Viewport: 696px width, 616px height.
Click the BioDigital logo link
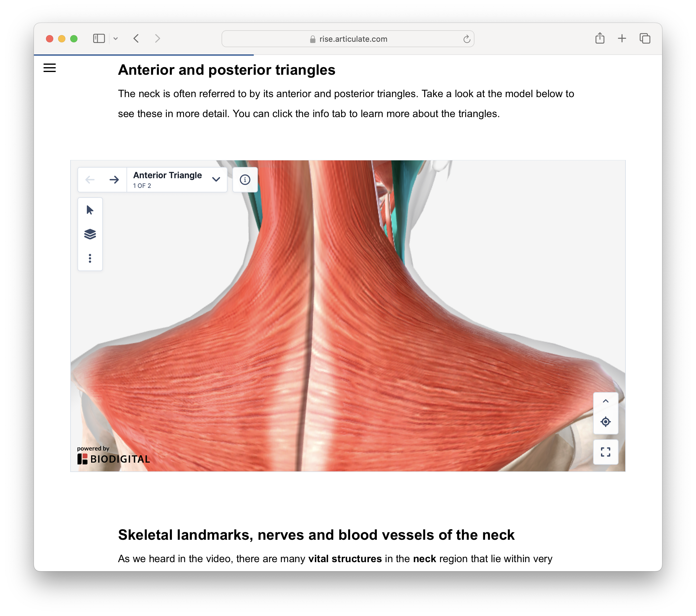click(113, 459)
